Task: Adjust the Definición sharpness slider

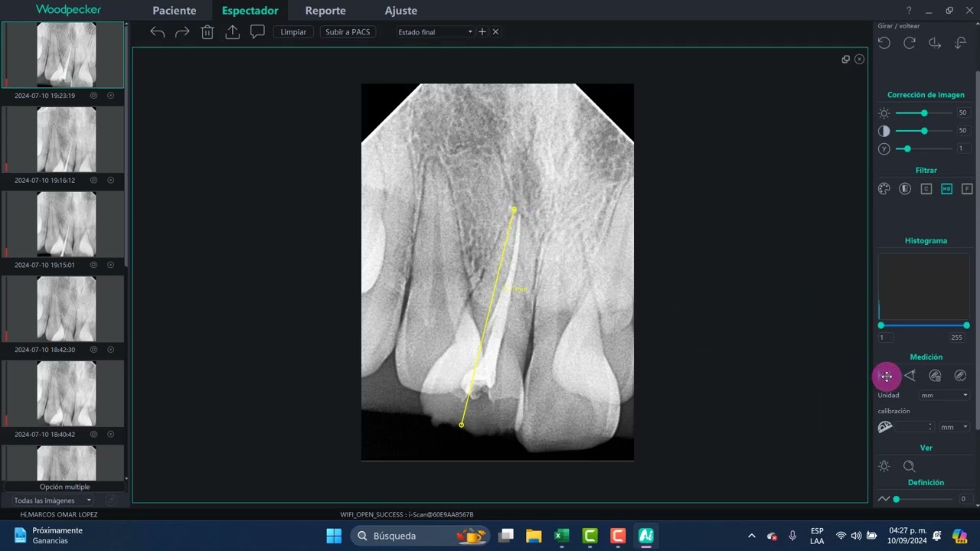Action: pos(924,499)
